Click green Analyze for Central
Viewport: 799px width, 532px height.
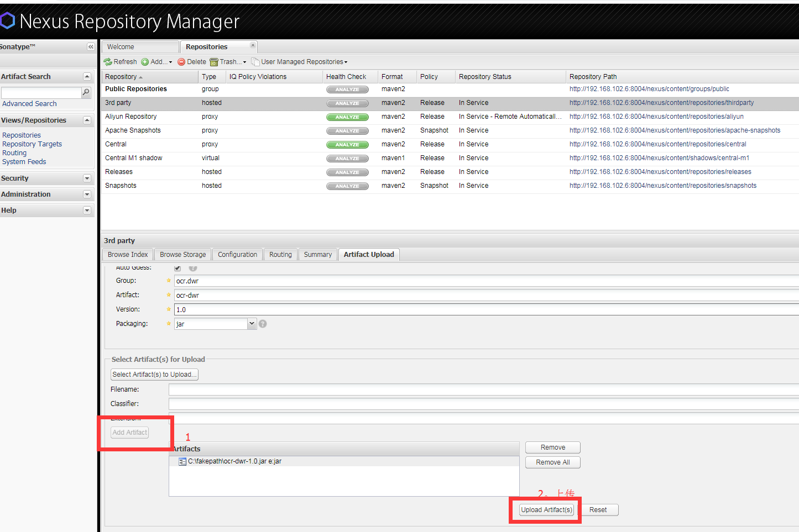[x=347, y=145]
